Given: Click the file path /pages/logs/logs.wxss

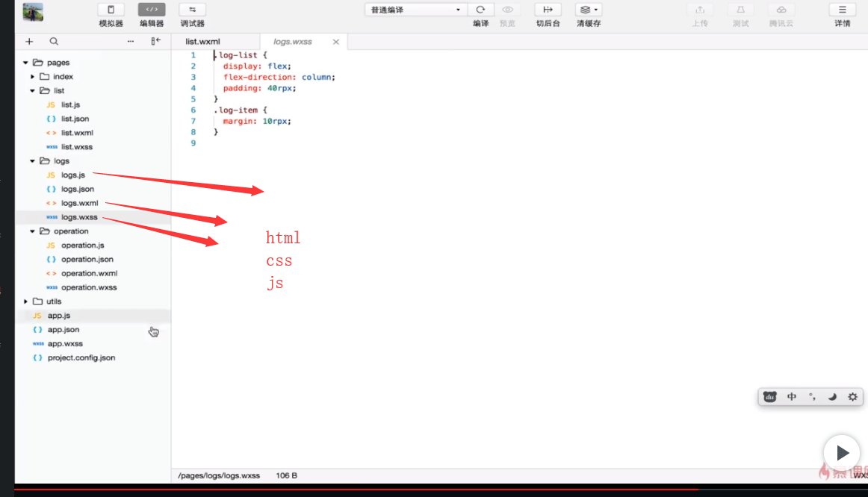Looking at the screenshot, I should [x=219, y=475].
